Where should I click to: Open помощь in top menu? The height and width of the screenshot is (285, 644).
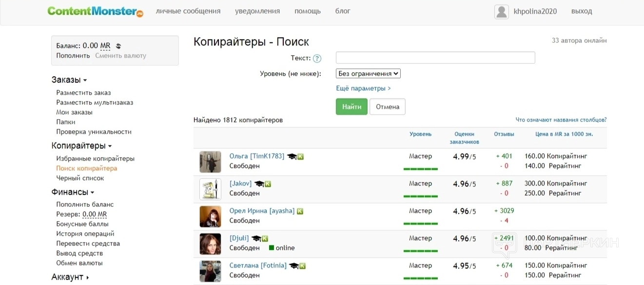(308, 11)
